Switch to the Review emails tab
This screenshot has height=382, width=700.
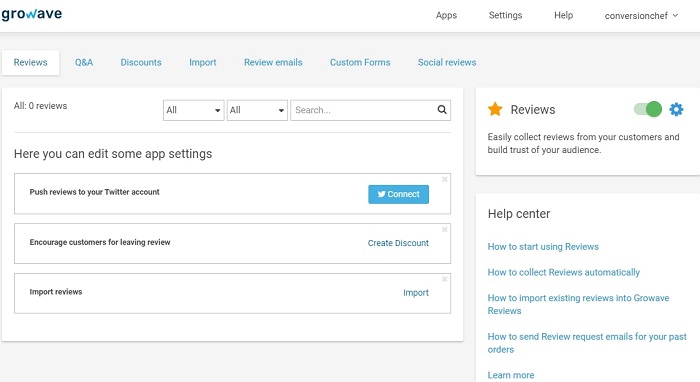[x=273, y=62]
